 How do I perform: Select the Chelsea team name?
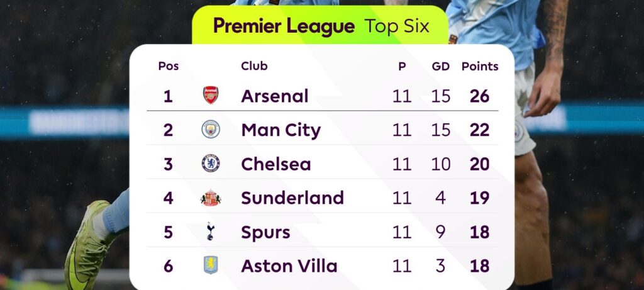[x=276, y=164]
